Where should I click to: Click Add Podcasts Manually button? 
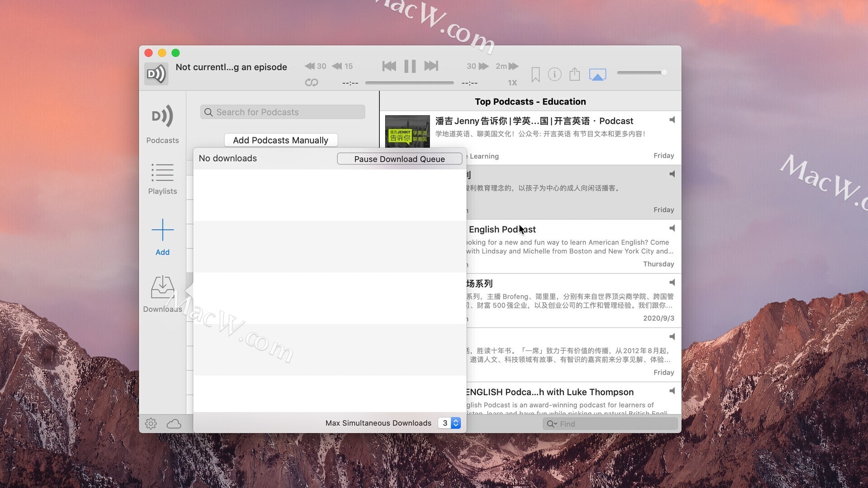(x=281, y=140)
